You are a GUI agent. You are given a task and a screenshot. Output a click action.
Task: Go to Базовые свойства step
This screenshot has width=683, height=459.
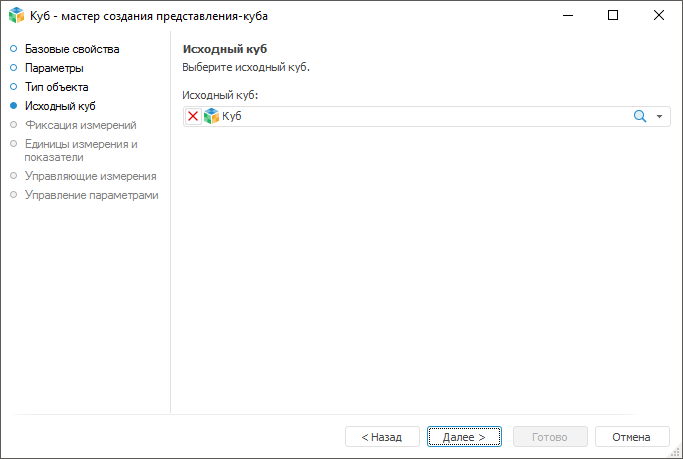click(71, 49)
